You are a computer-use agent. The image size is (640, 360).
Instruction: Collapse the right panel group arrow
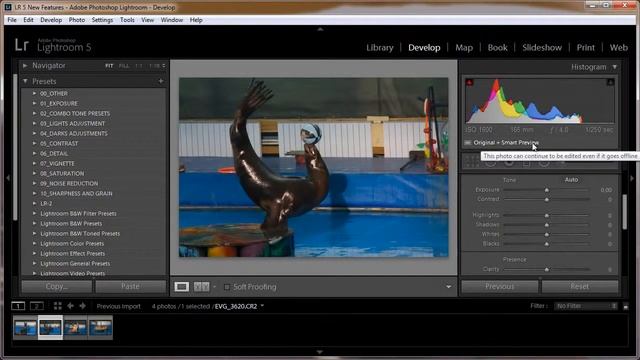[632, 178]
